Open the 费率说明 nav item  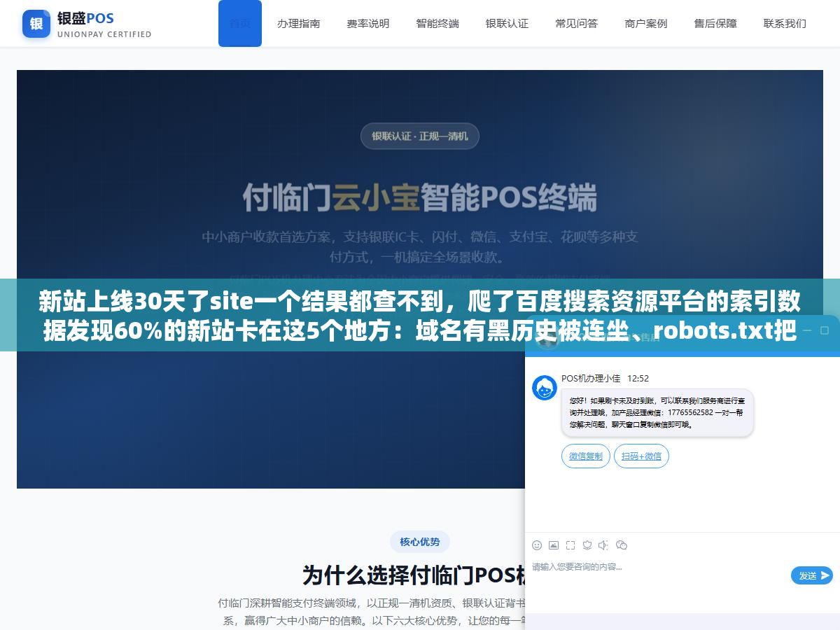point(368,23)
